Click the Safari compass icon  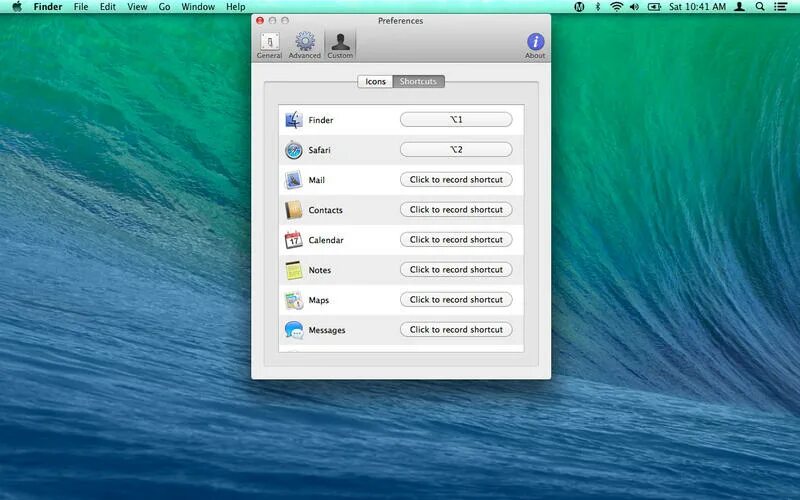point(294,150)
